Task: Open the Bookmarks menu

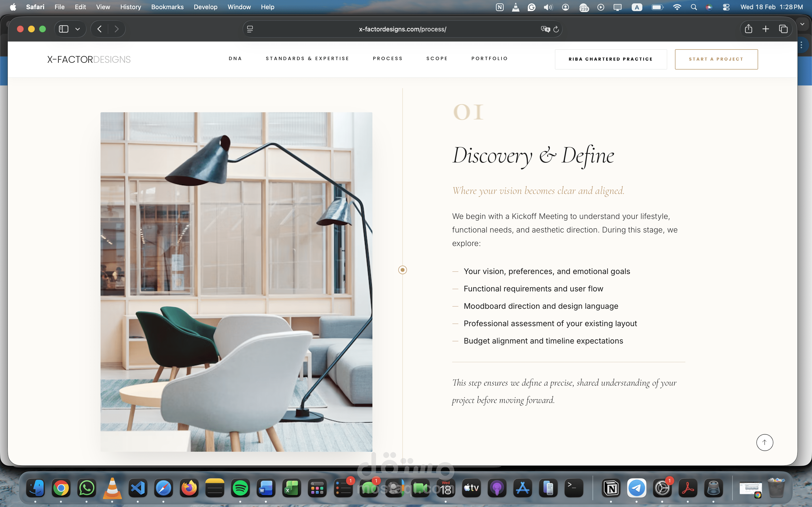Action: [167, 7]
